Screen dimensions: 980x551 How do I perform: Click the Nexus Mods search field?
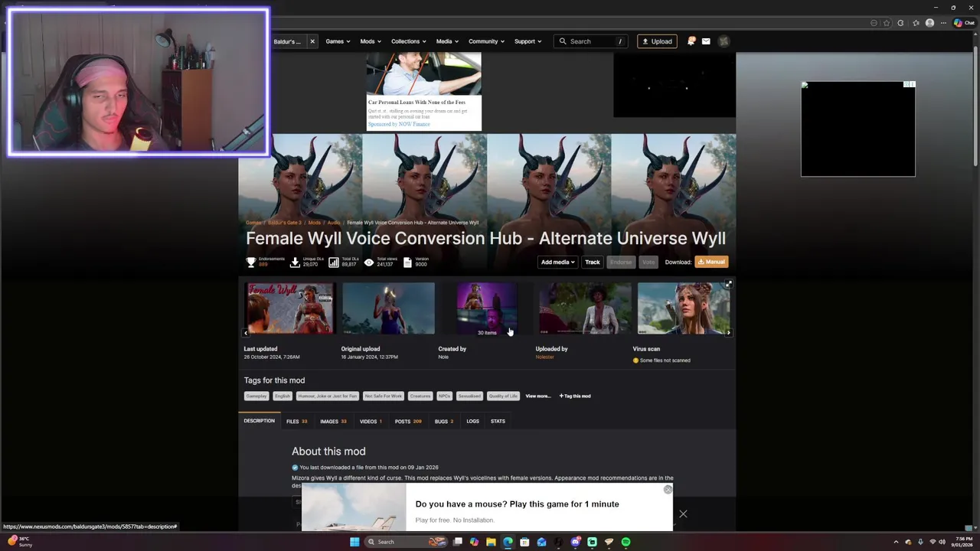pos(593,41)
